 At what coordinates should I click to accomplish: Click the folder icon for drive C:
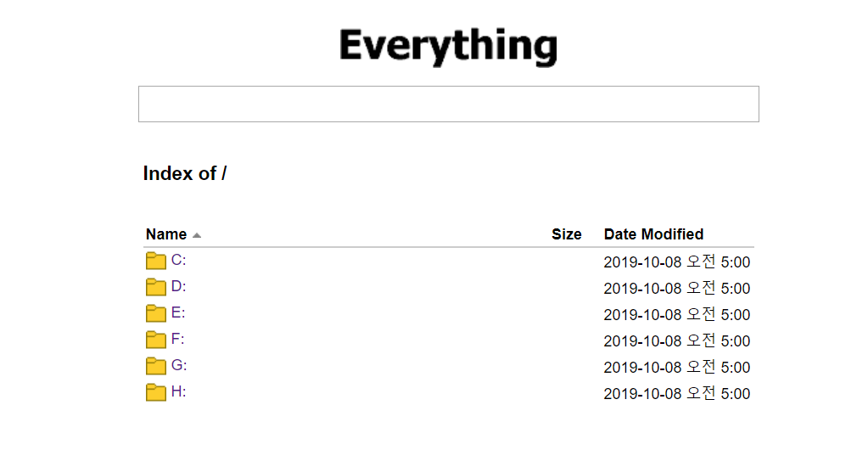click(155, 261)
